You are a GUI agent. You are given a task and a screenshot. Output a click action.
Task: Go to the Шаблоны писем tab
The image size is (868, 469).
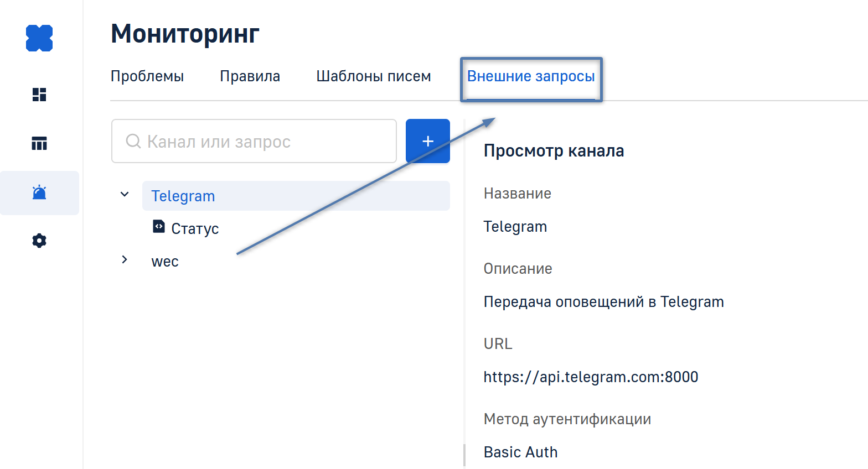click(x=373, y=76)
